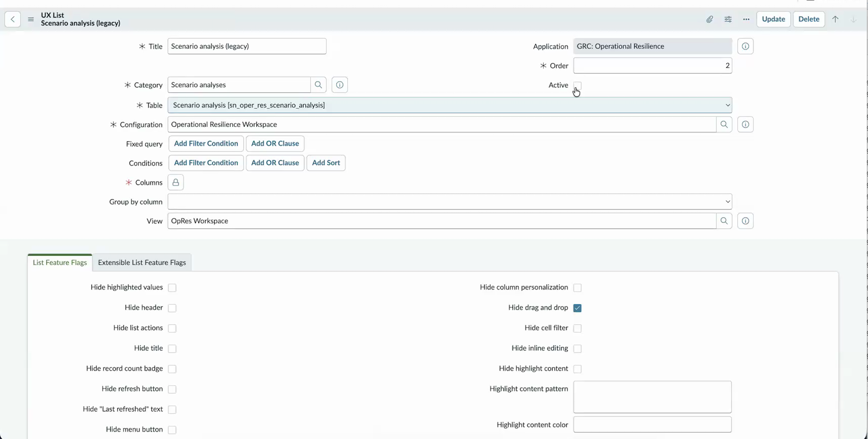Click the Update button
This screenshot has width=868, height=439.
point(774,19)
